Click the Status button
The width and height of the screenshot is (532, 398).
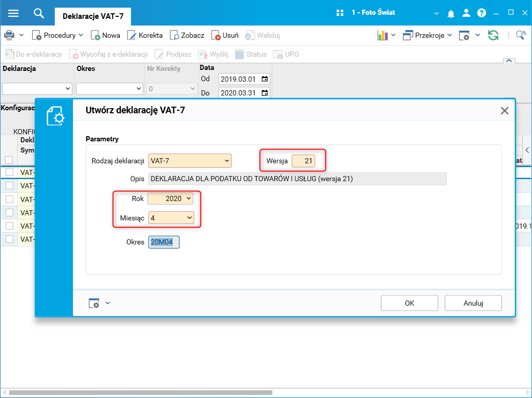[x=251, y=54]
